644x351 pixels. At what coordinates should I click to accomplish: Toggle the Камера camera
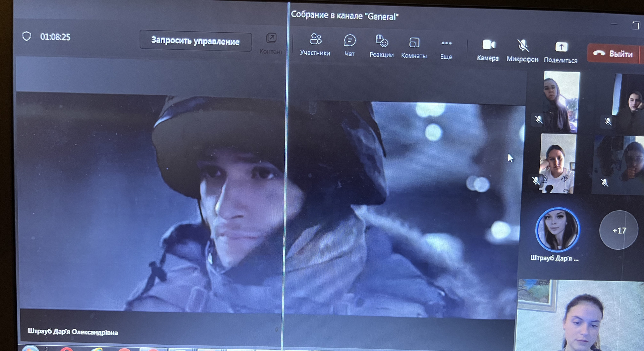pyautogui.click(x=488, y=50)
